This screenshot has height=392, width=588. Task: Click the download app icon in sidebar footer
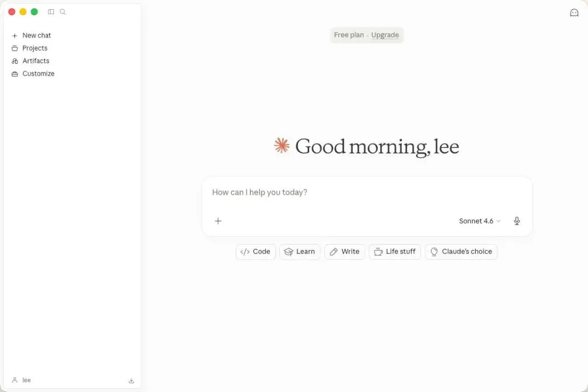point(131,381)
